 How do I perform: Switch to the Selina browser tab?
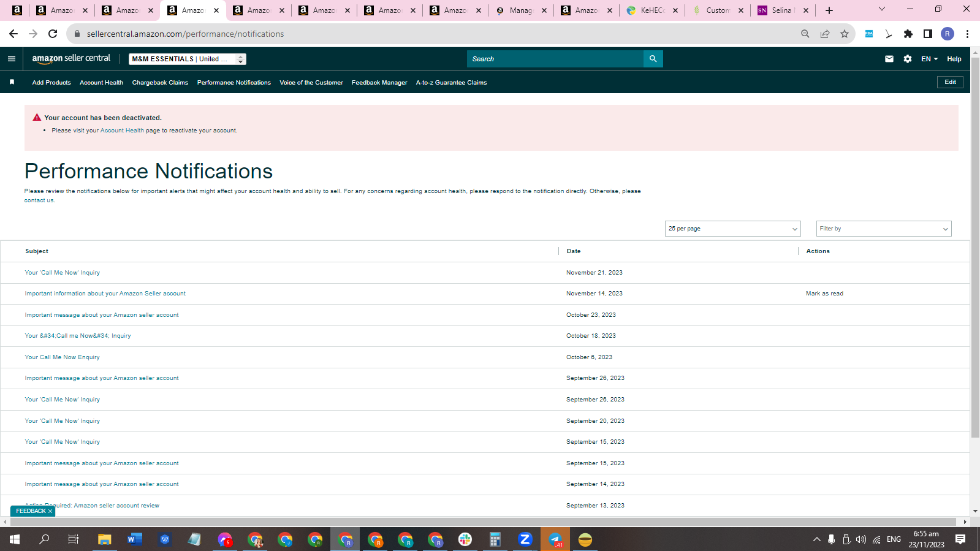(783, 10)
